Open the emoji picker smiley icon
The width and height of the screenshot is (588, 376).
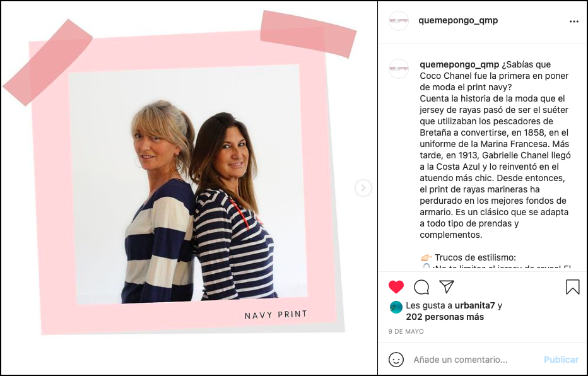pyautogui.click(x=396, y=360)
